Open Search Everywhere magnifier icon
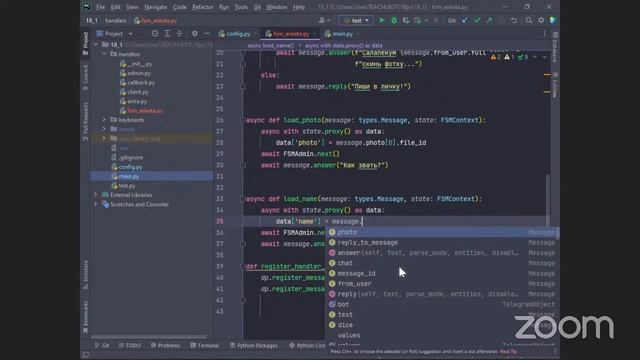The image size is (640, 360). click(529, 20)
